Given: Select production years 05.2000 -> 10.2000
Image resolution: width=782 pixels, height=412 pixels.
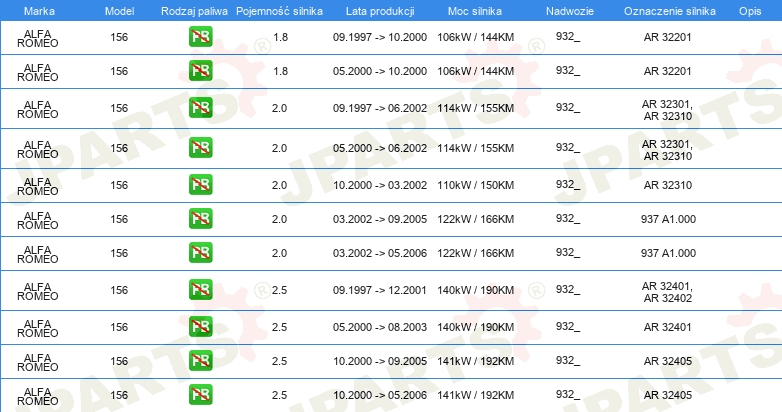Looking at the screenshot, I should [380, 71].
